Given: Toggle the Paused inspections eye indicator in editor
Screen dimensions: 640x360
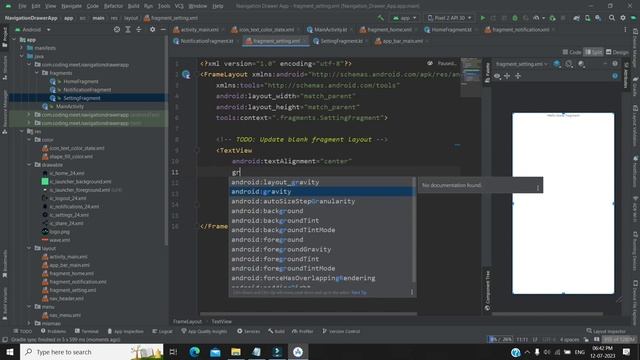Looking at the screenshot, I should 430,63.
